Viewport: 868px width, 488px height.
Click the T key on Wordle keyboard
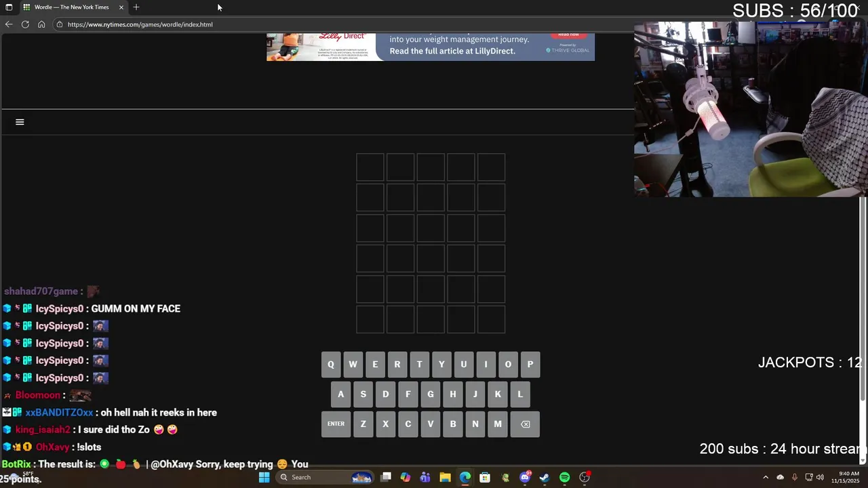tap(419, 364)
